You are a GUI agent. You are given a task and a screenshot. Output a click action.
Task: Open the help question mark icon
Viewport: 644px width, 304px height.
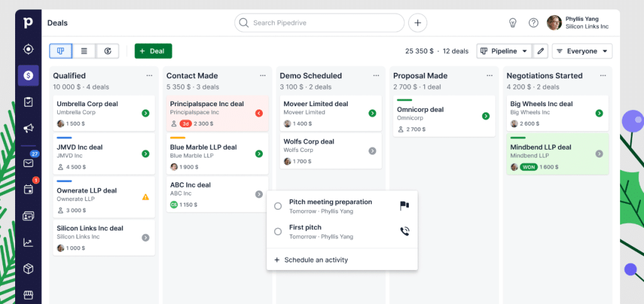(533, 23)
